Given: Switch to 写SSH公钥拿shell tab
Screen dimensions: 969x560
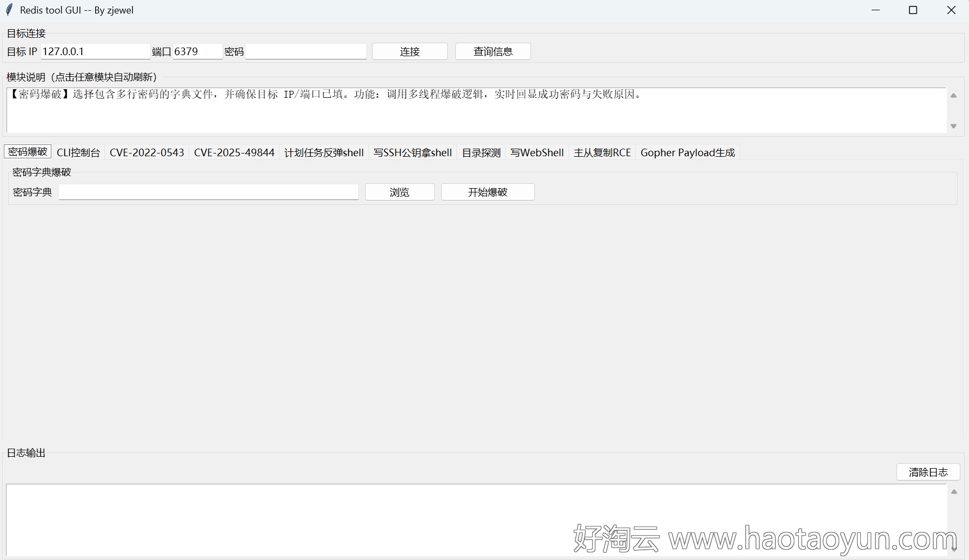Looking at the screenshot, I should pos(413,152).
